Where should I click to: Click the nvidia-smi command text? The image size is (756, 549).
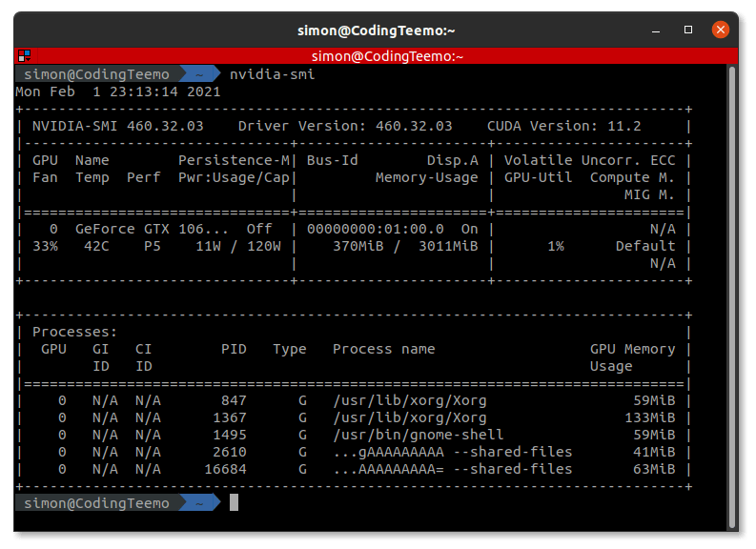coord(272,74)
